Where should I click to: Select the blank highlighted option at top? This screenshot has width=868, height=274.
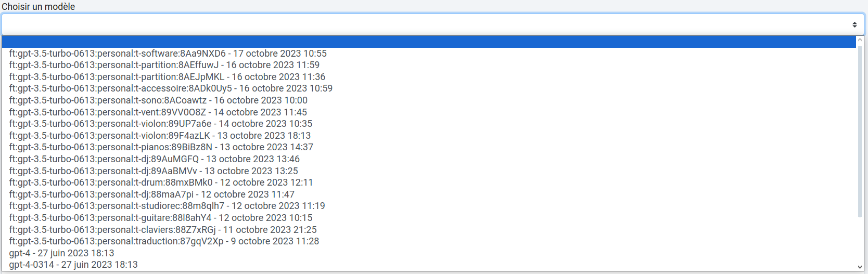[429, 42]
